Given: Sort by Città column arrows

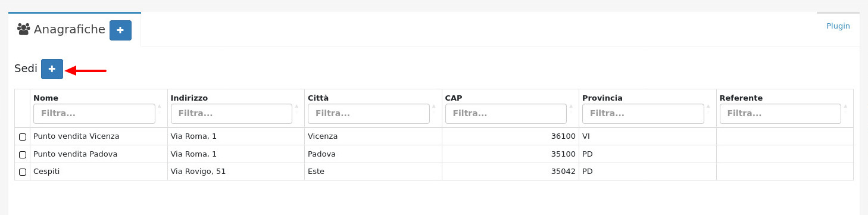Looking at the screenshot, I should (x=434, y=108).
